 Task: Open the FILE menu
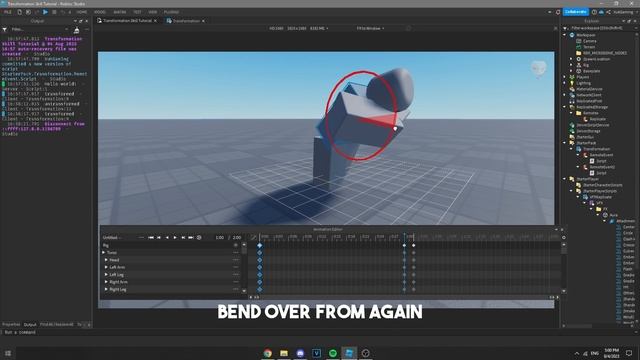pyautogui.click(x=7, y=12)
